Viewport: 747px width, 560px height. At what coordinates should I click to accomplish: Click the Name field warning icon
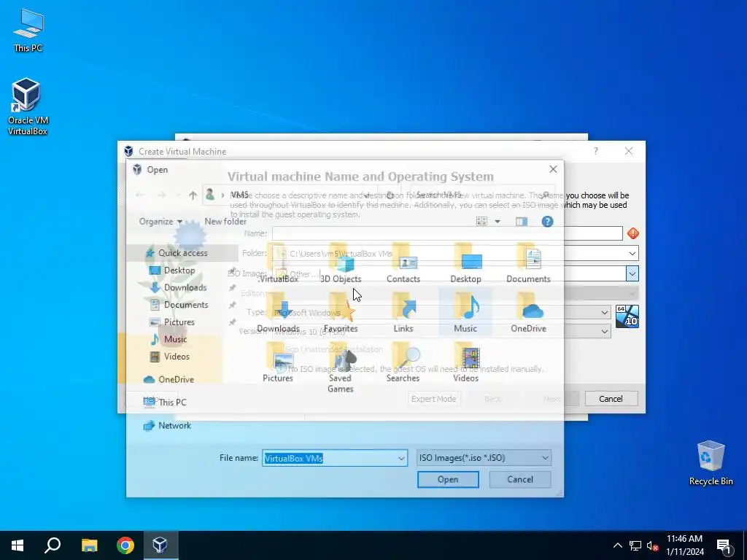[x=632, y=233]
